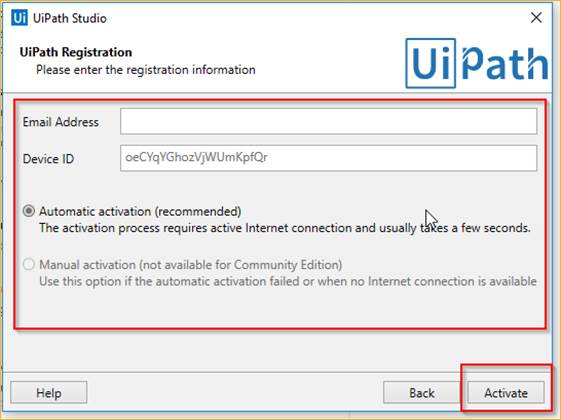
Task: Select the Automatic activation radio button
Action: coord(29,211)
